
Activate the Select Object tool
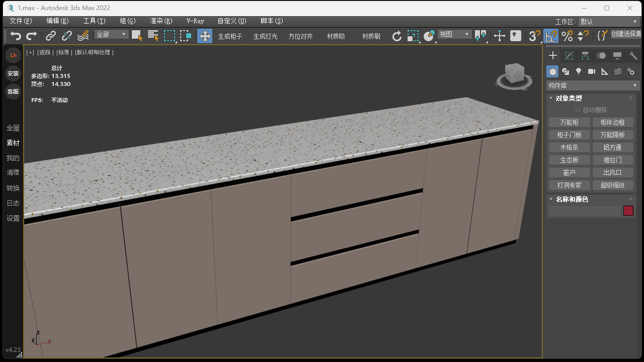[x=137, y=36]
